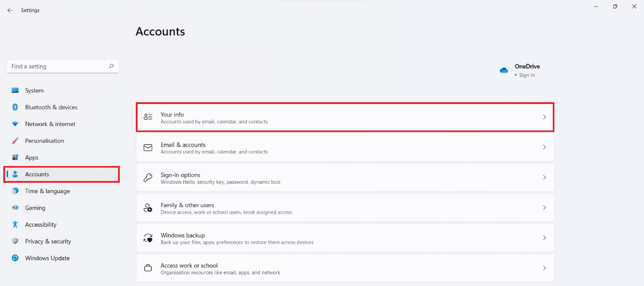This screenshot has height=286, width=644.
Task: Click the back arrow in Settings
Action: tap(10, 10)
